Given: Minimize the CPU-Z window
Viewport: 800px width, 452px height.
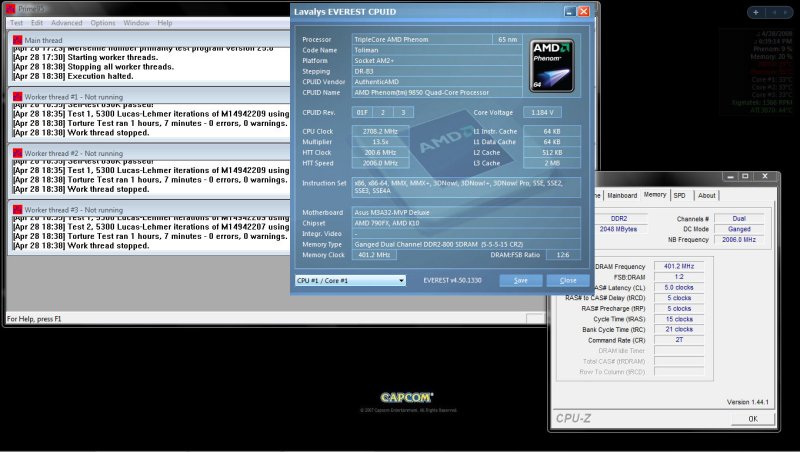Looking at the screenshot, I should click(731, 177).
